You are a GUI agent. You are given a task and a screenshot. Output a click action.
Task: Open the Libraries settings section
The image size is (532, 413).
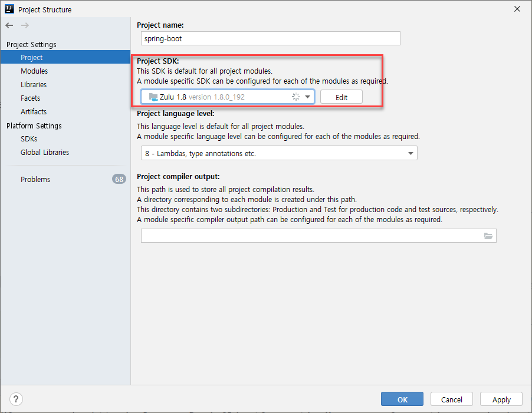34,84
